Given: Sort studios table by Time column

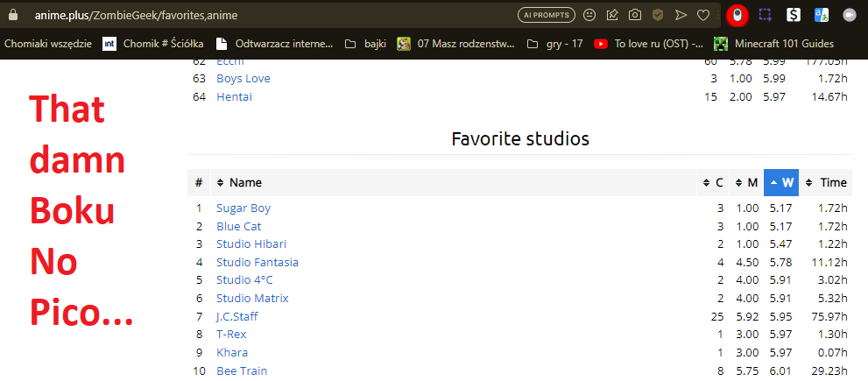Looking at the screenshot, I should click(826, 182).
